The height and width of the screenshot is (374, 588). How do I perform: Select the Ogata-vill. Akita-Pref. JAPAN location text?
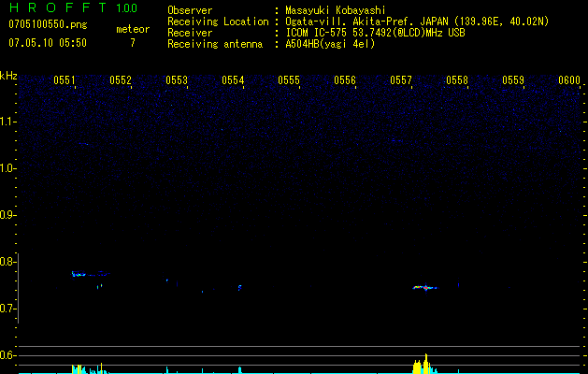(x=417, y=22)
